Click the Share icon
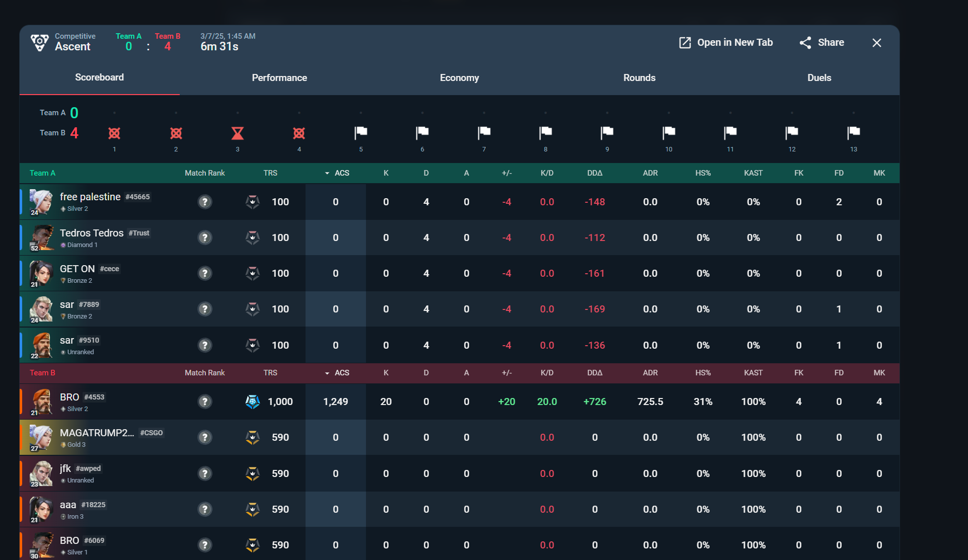 click(805, 43)
